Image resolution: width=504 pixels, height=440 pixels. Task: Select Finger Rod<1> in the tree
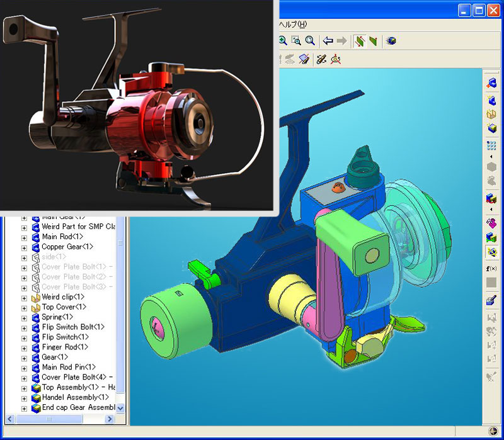(65, 347)
